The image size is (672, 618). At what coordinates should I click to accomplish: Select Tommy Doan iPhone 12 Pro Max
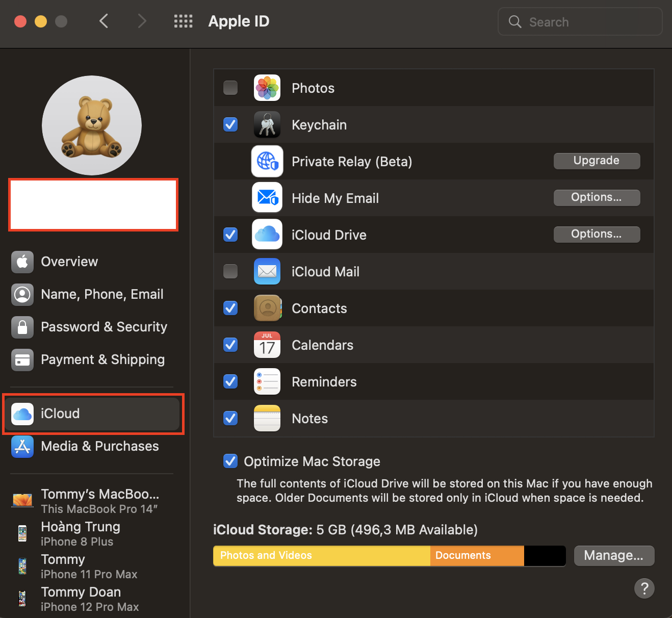[x=92, y=599]
